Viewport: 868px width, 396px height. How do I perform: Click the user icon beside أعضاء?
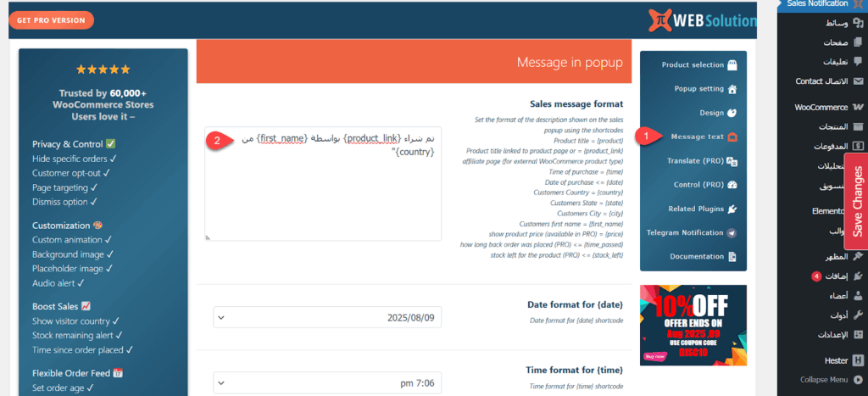click(x=858, y=296)
